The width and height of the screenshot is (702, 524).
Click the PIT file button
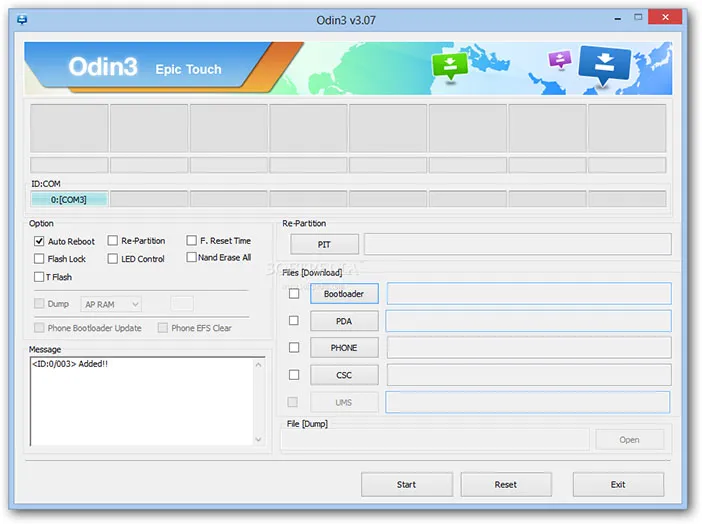pos(324,245)
